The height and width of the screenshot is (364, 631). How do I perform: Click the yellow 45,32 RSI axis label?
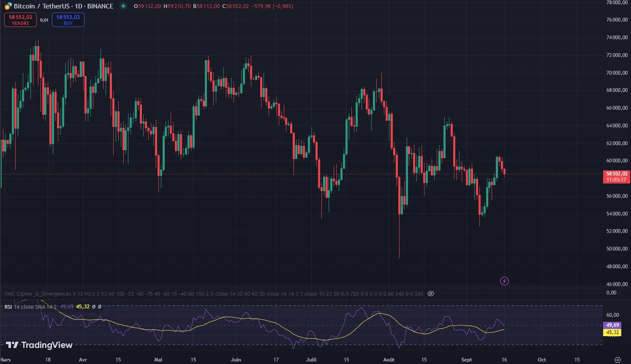coord(613,332)
